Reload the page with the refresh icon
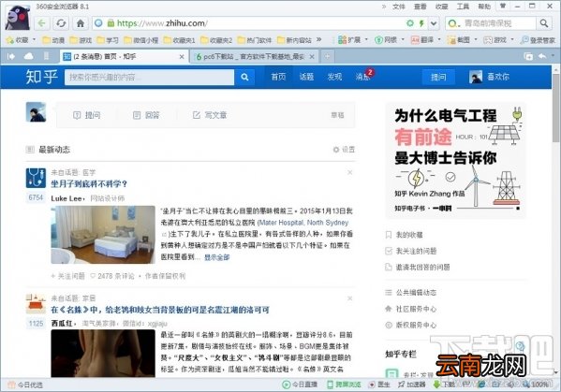The width and height of the screenshot is (561, 392). coord(61,23)
